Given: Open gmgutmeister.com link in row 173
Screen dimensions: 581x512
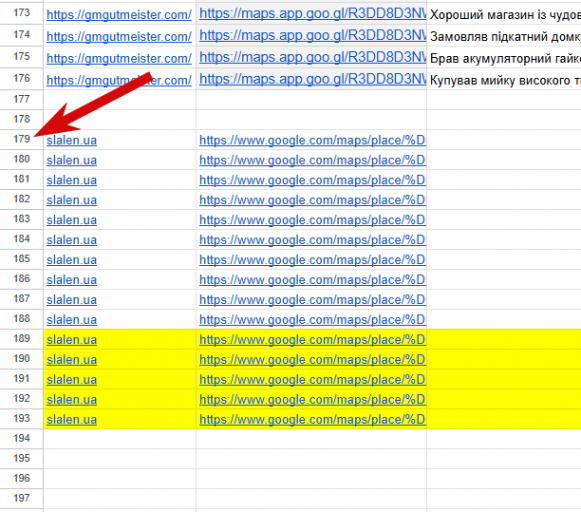Looking at the screenshot, I should (119, 15).
